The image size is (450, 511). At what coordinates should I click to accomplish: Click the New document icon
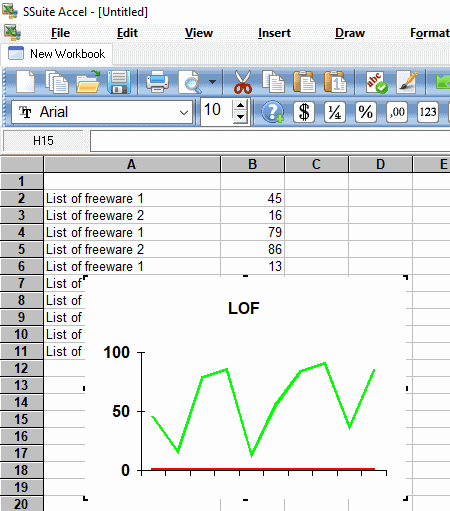[x=26, y=82]
